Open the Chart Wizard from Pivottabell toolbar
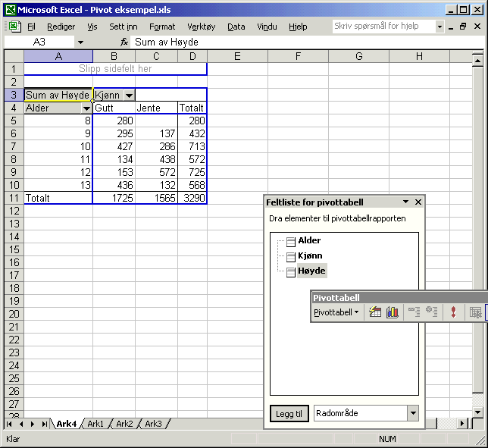The width and height of the screenshot is (488, 448). pos(393,312)
